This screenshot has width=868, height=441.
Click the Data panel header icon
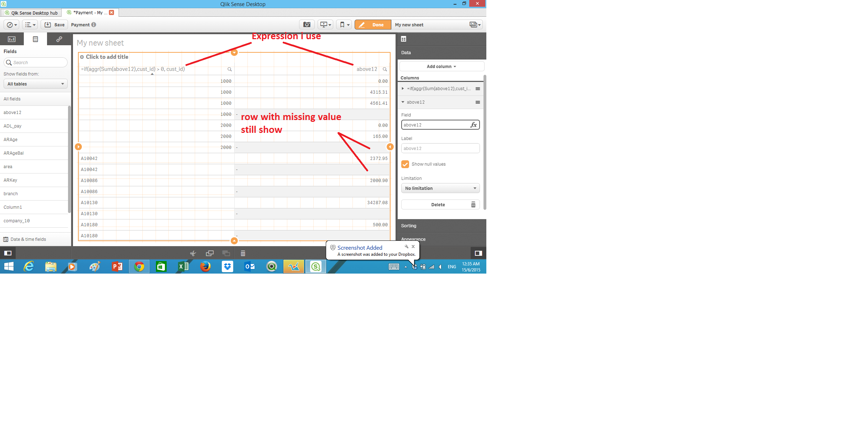pyautogui.click(x=404, y=39)
